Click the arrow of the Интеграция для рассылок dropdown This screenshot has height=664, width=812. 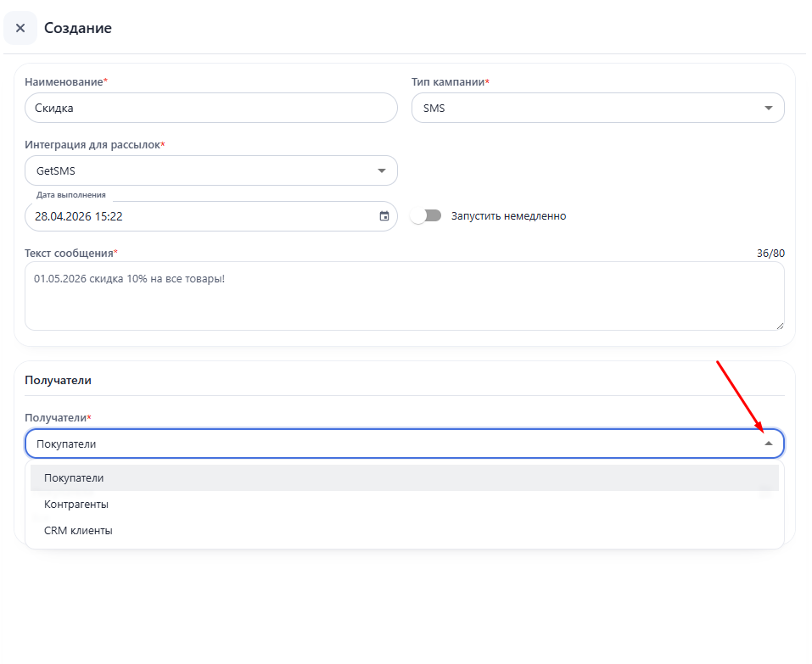pyautogui.click(x=381, y=170)
